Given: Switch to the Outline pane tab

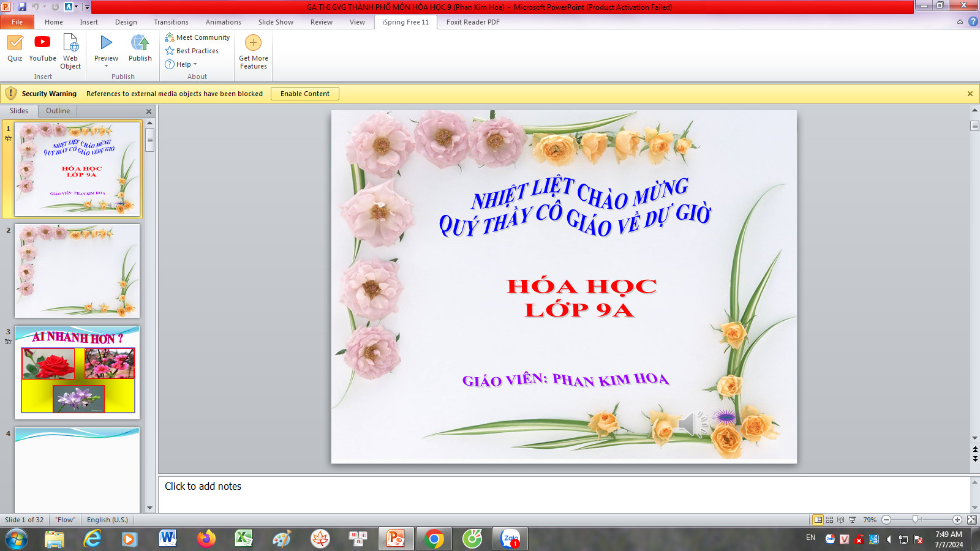Looking at the screenshot, I should tap(58, 111).
